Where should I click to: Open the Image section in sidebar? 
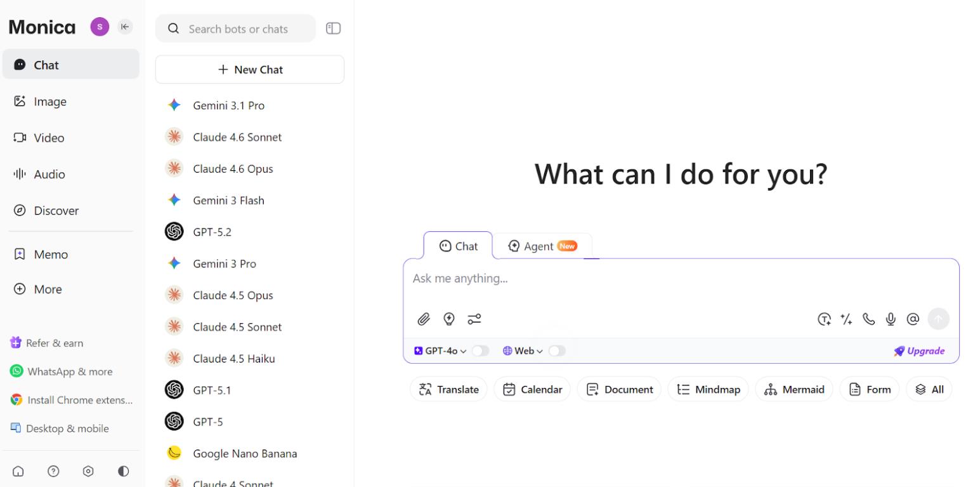(70, 102)
